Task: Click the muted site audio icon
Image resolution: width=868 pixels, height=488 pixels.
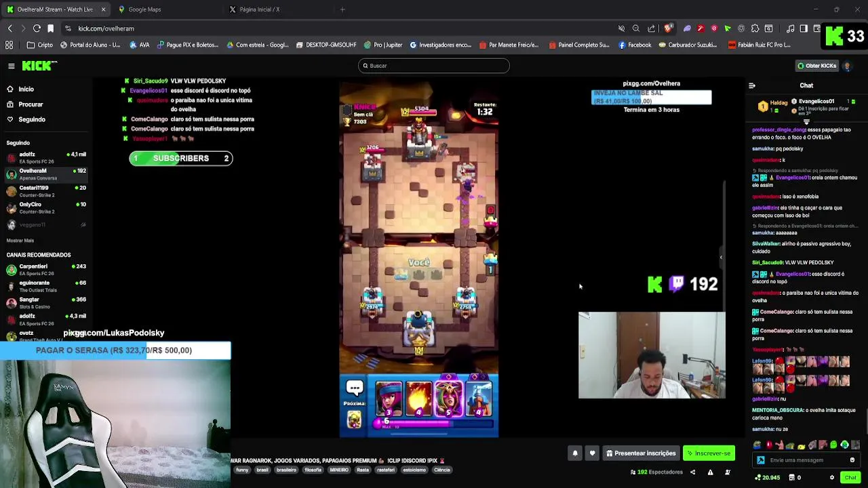Action: [x=621, y=28]
